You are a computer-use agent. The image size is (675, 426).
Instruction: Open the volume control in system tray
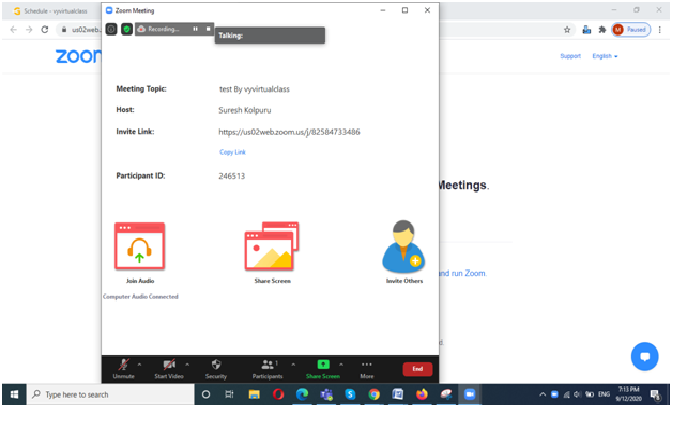click(x=578, y=394)
